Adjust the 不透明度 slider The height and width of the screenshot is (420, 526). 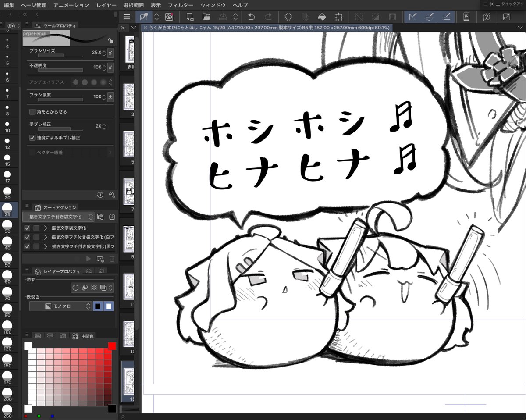(x=60, y=70)
